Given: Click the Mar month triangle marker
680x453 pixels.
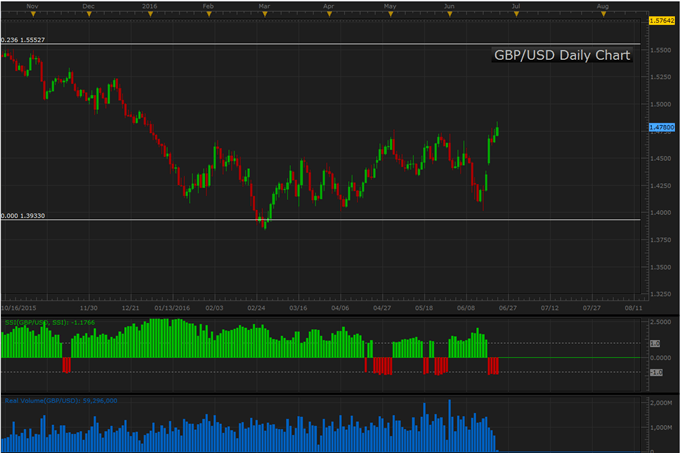Looking at the screenshot, I should (x=265, y=14).
